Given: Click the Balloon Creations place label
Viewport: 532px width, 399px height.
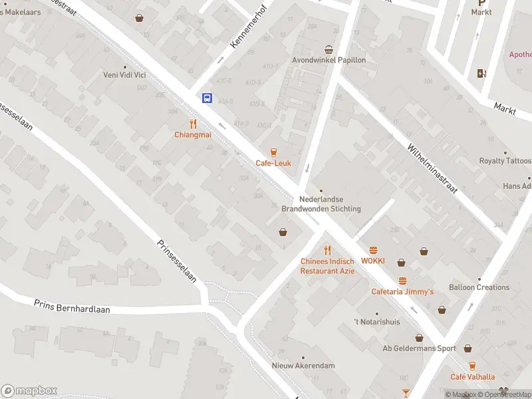Looking at the screenshot, I should point(479,287).
